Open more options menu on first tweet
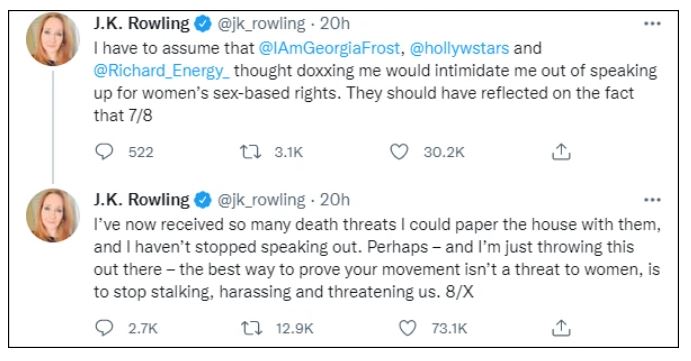 (x=652, y=23)
